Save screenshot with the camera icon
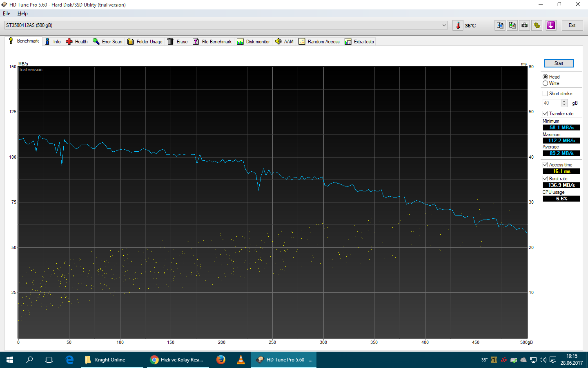 (x=524, y=25)
